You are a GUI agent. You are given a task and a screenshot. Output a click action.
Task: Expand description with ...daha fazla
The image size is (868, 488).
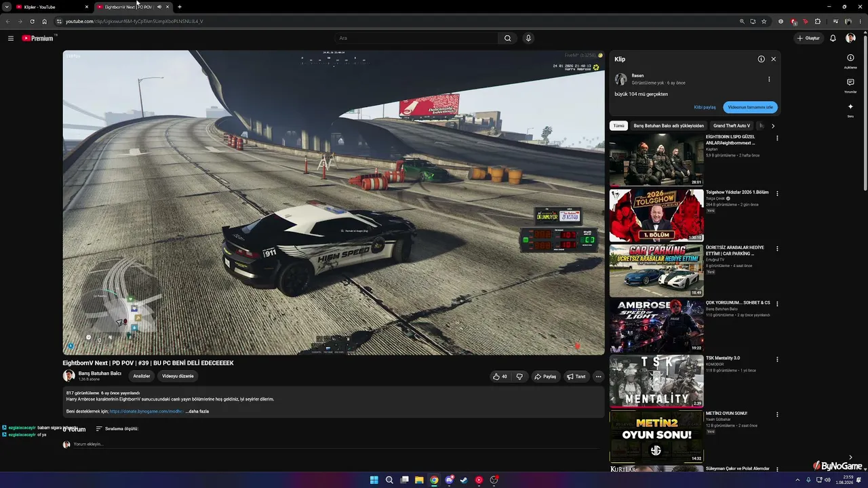pos(197,411)
